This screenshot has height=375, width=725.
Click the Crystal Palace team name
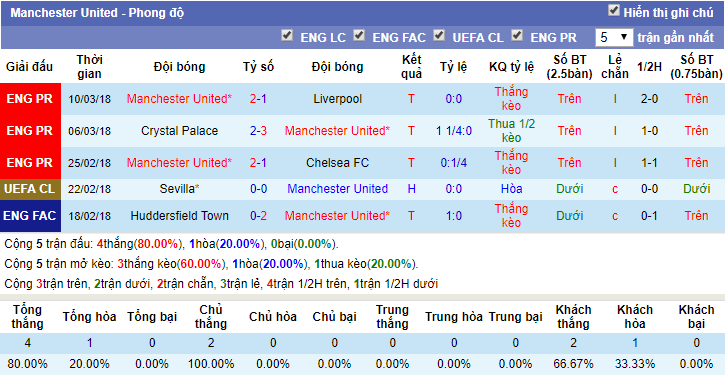pyautogui.click(x=179, y=131)
